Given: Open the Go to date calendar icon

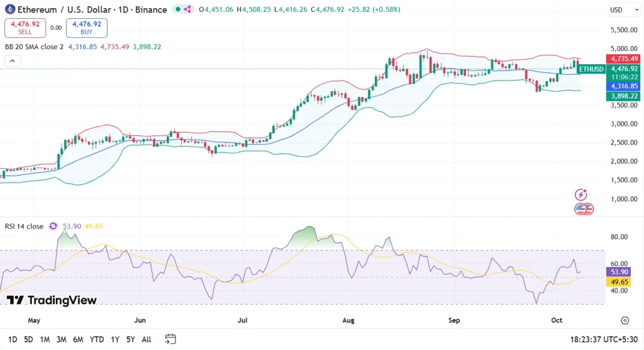Looking at the screenshot, I should coord(170,339).
